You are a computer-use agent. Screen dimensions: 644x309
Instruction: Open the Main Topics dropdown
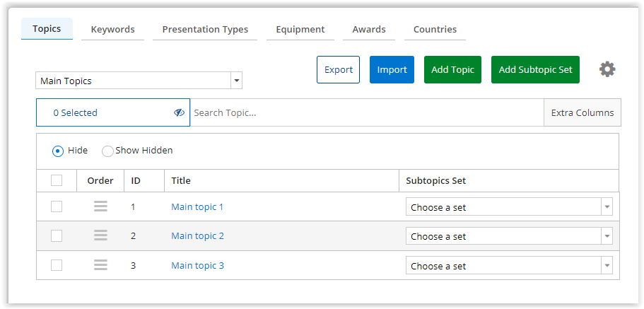click(x=139, y=81)
